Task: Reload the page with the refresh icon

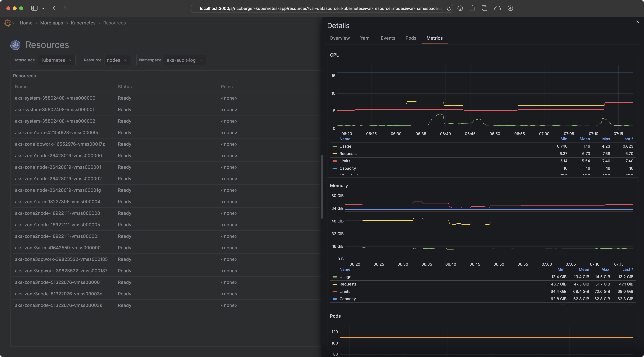Action: pos(449,8)
